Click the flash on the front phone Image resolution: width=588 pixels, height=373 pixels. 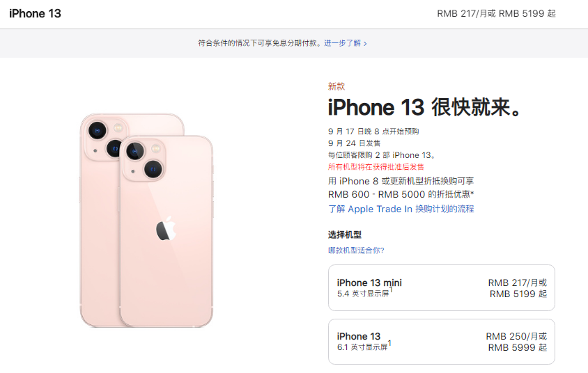point(155,149)
